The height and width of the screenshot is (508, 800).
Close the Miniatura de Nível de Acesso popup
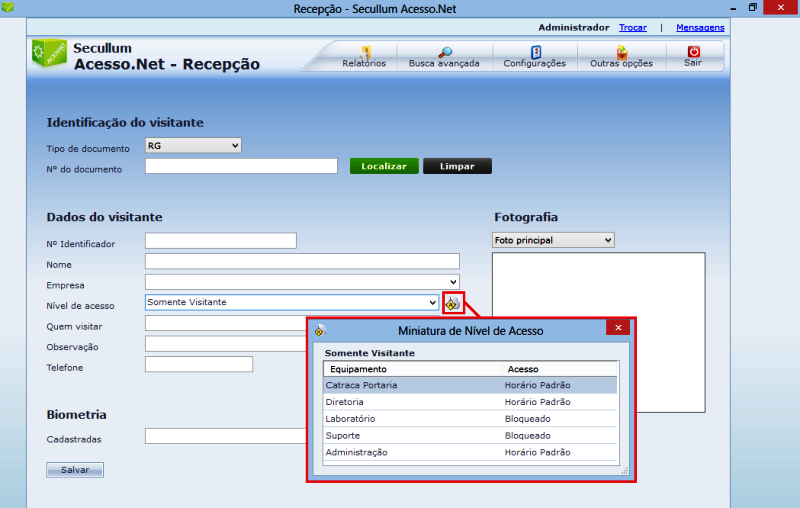point(619,328)
